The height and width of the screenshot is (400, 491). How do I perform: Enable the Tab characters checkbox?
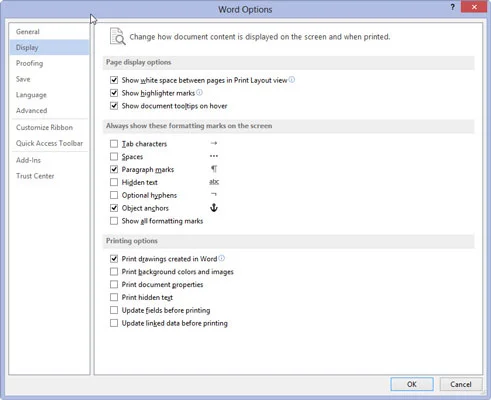pos(114,144)
